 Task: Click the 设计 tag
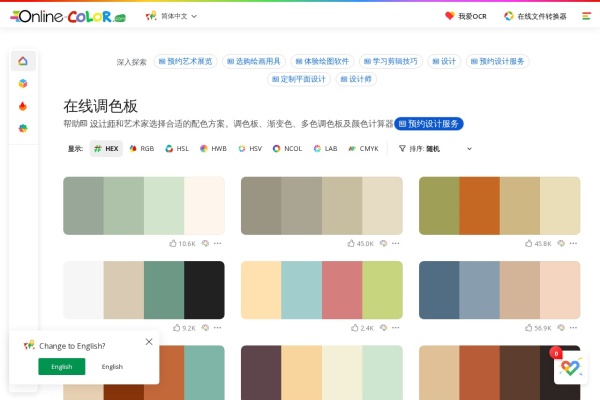(444, 61)
